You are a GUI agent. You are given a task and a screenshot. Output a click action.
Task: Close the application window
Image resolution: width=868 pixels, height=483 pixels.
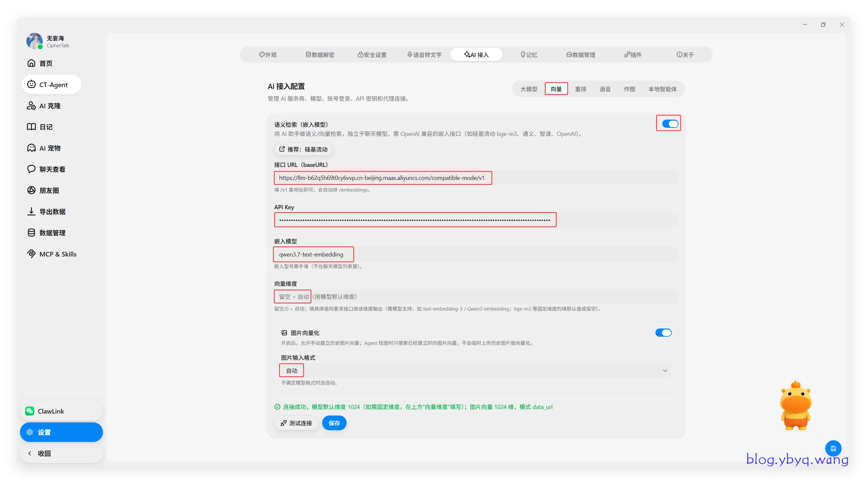842,24
